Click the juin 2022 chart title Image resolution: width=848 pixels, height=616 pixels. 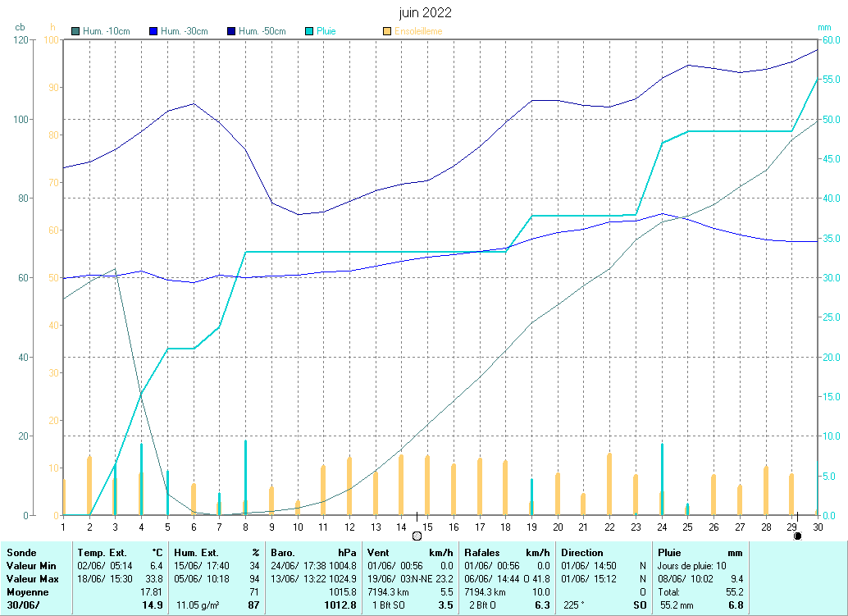click(425, 13)
